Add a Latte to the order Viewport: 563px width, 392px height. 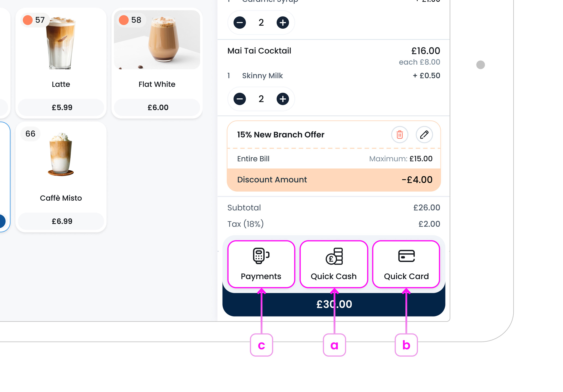click(61, 63)
